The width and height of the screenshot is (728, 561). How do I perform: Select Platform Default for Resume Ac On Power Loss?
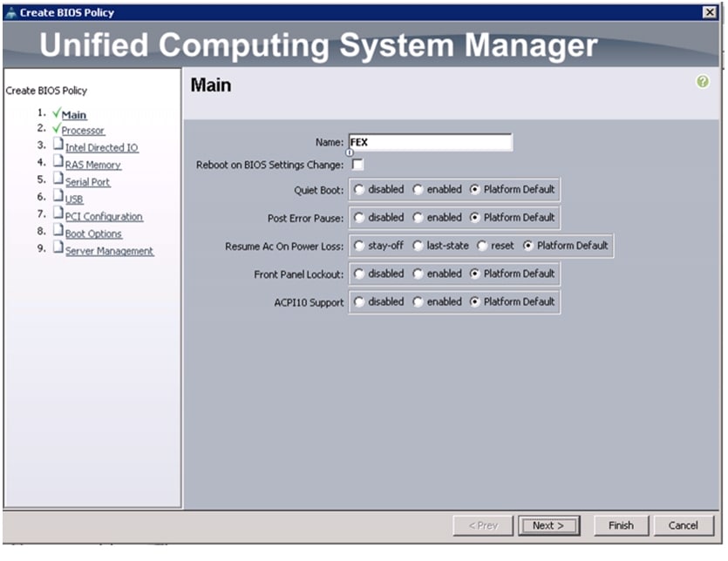click(x=527, y=246)
